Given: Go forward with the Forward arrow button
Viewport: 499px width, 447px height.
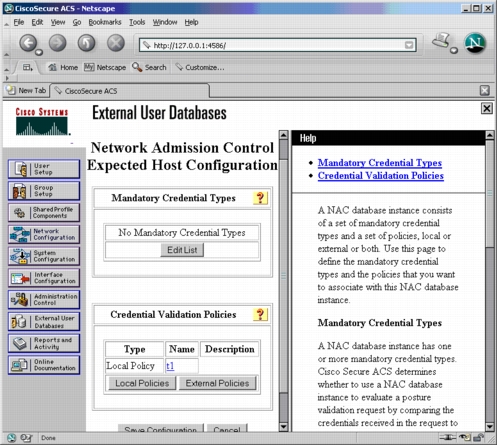Looking at the screenshot, I should tap(58, 43).
